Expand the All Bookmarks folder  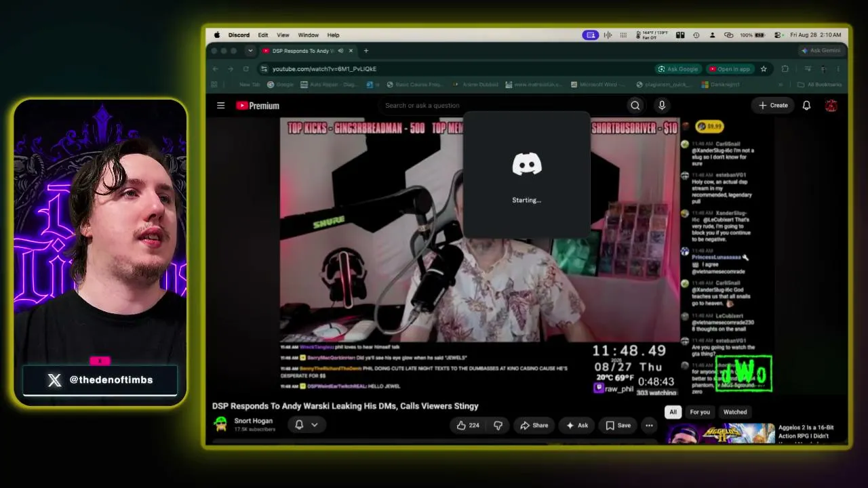coord(819,85)
